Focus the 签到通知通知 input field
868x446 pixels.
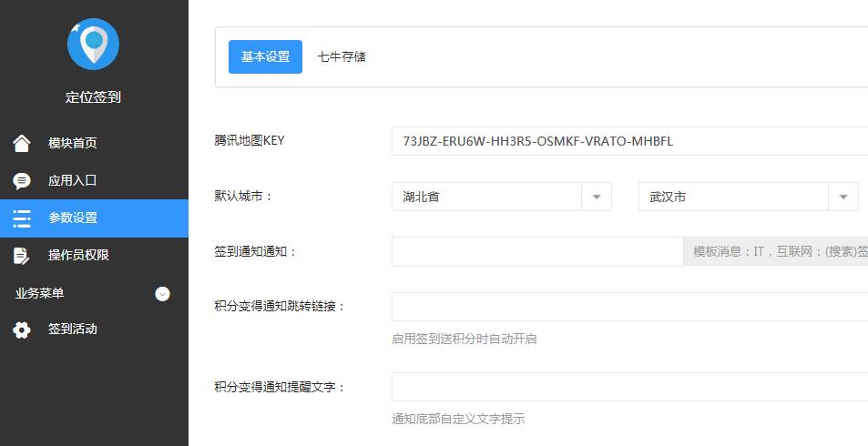[x=537, y=252]
